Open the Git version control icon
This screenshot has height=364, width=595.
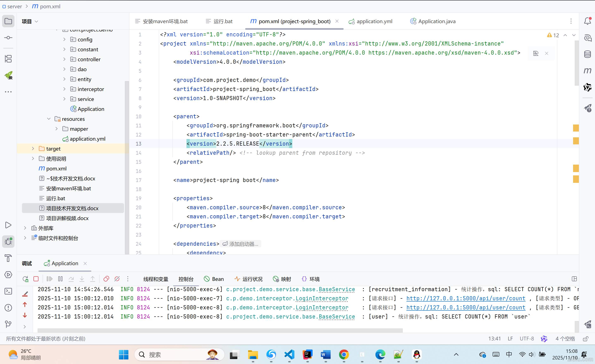(8, 324)
